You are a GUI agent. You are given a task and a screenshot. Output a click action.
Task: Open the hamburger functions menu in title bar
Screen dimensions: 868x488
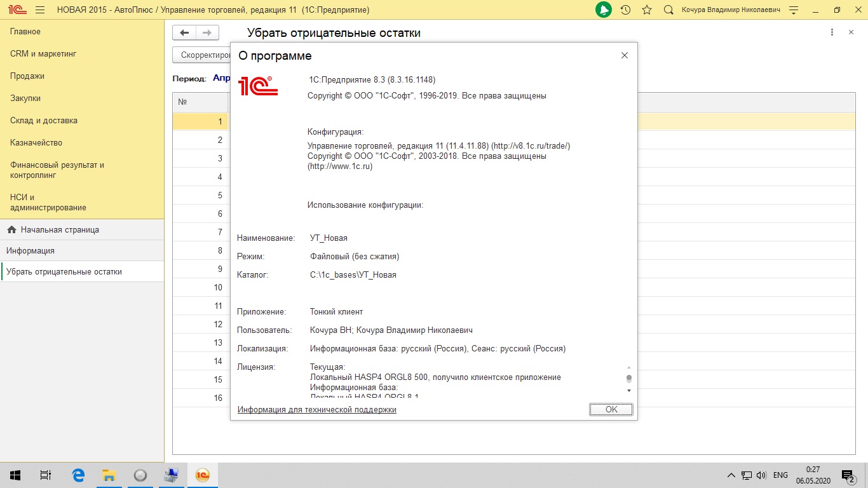pos(40,10)
